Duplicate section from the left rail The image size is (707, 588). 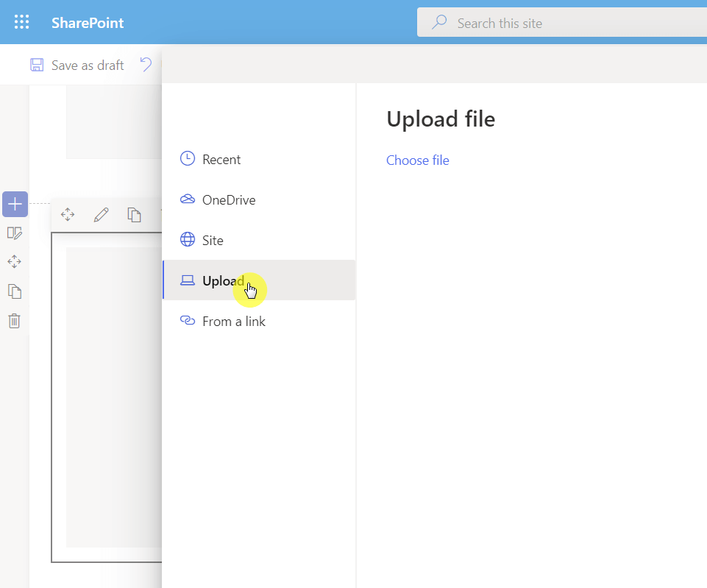pyautogui.click(x=15, y=291)
